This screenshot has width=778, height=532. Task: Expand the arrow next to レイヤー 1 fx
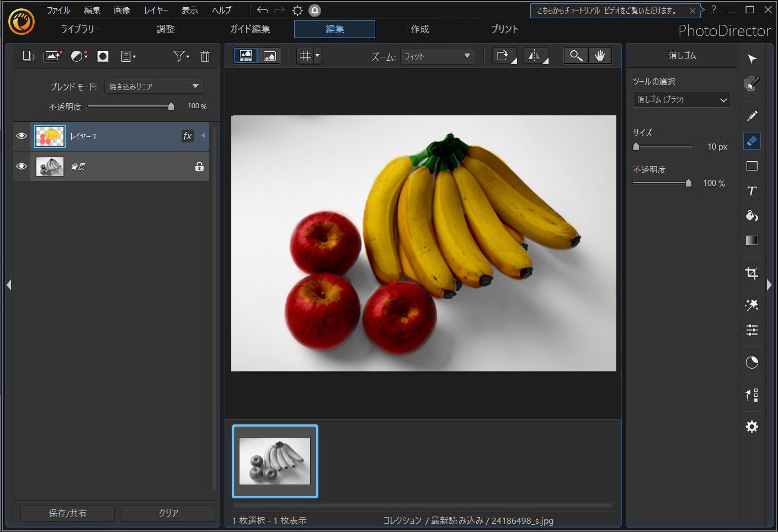203,136
